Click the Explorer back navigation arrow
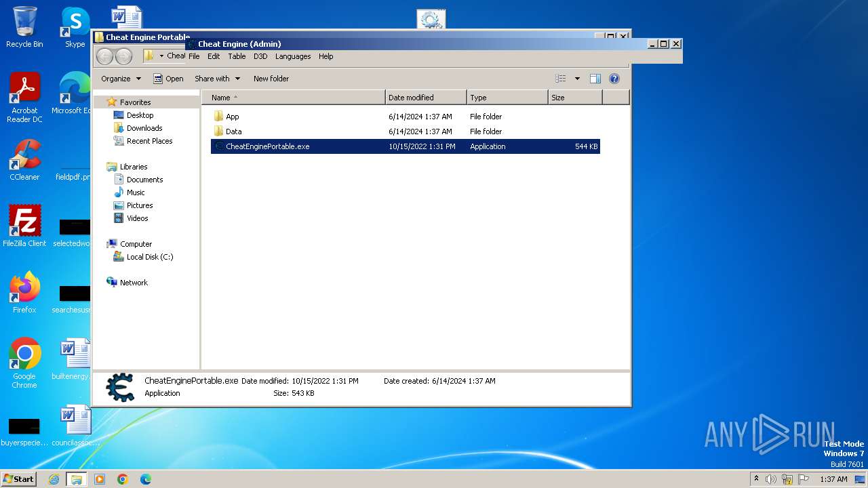The height and width of the screenshot is (488, 868). point(104,56)
